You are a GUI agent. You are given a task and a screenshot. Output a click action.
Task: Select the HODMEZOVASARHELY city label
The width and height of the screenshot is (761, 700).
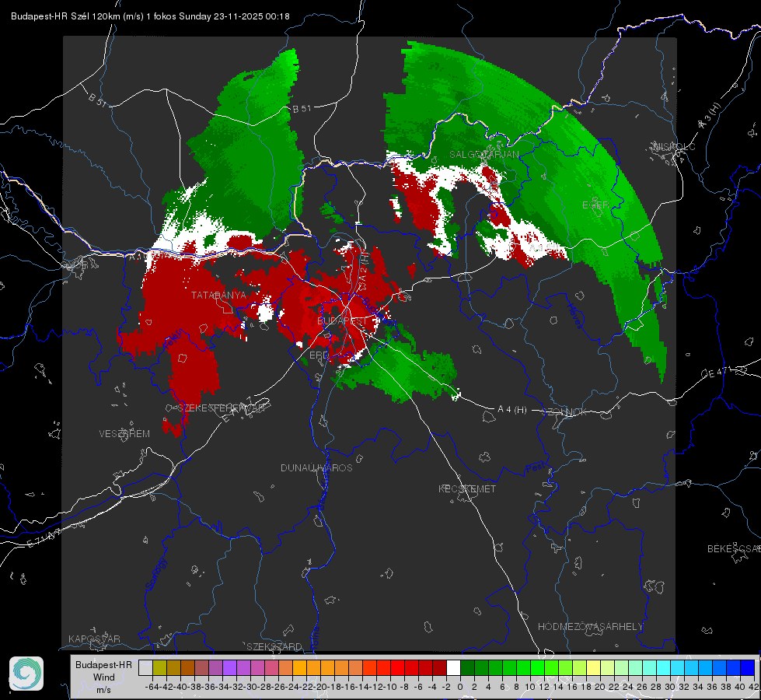(590, 627)
